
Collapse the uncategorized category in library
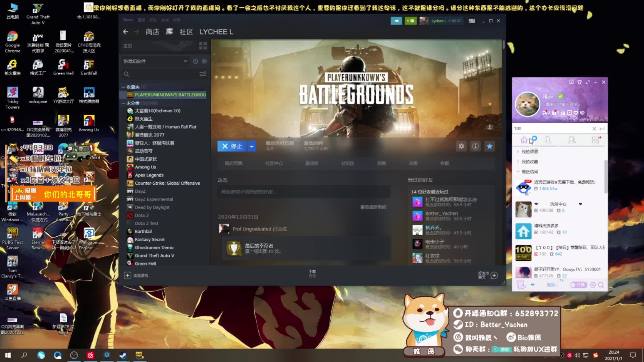tap(123, 103)
